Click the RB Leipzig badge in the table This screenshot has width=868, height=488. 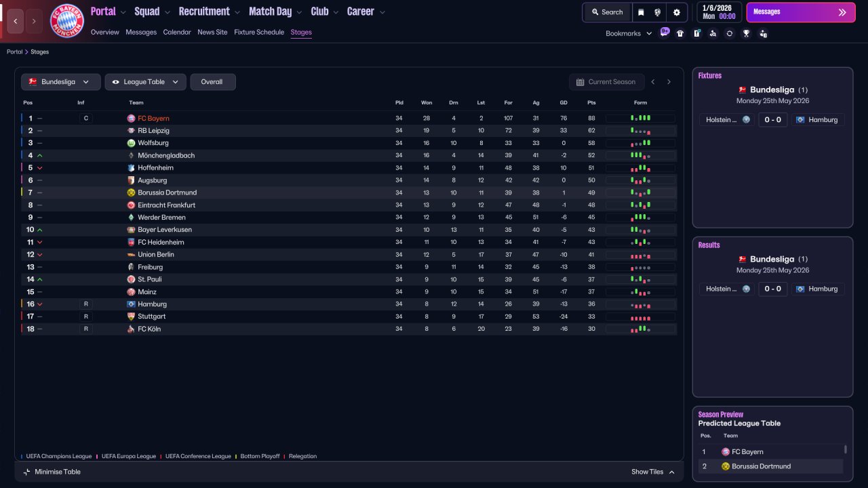point(131,131)
